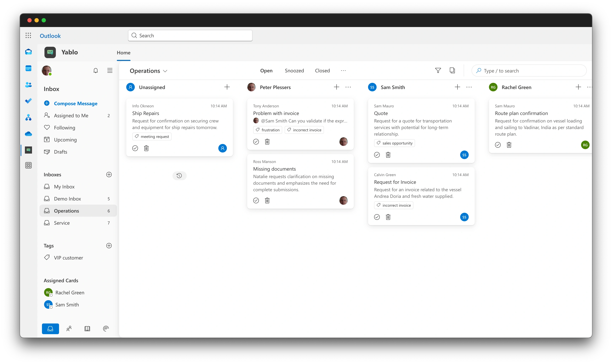Switch to the Snoozed tab
612x364 pixels.
pos(294,71)
